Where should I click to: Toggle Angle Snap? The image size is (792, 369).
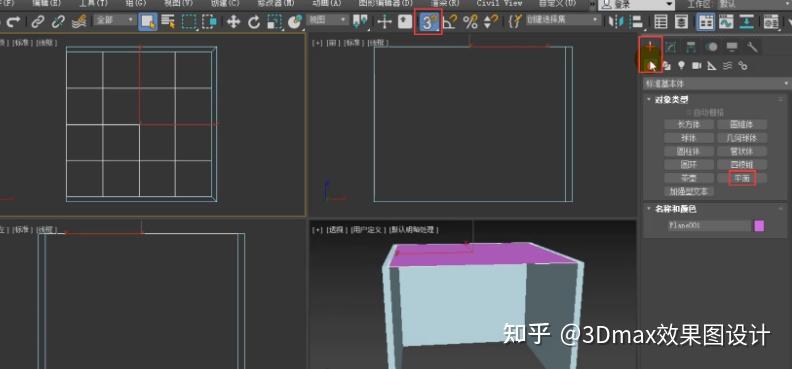(x=450, y=22)
